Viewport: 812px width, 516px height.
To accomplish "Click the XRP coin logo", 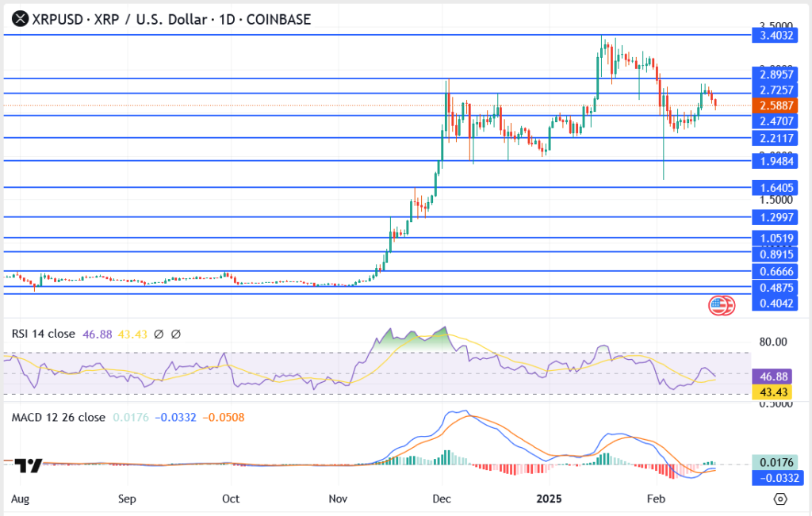I will [x=17, y=18].
